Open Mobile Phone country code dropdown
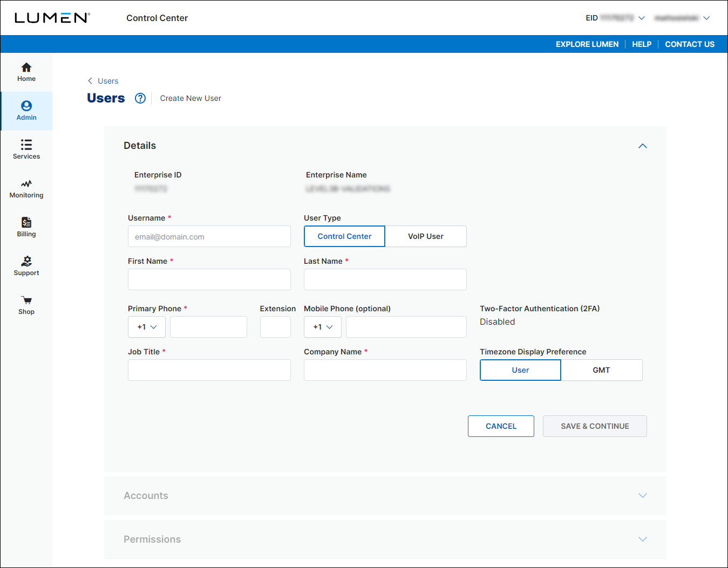This screenshot has height=568, width=728. [x=323, y=327]
